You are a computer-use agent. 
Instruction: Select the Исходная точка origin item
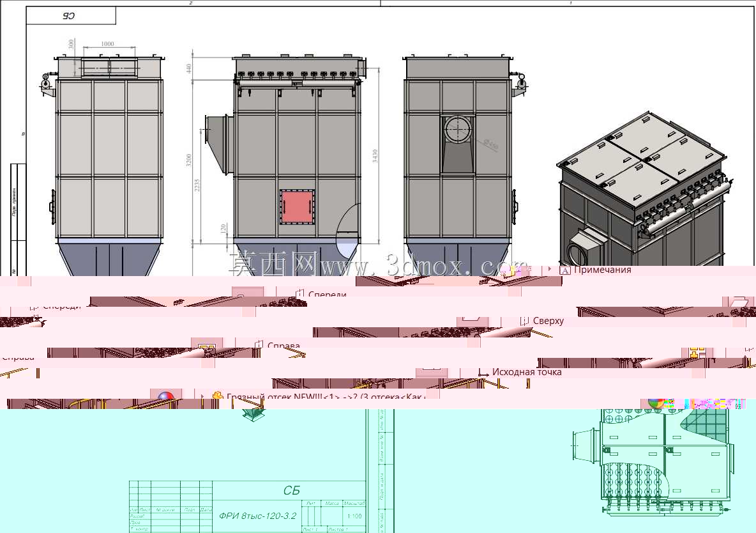(x=527, y=372)
